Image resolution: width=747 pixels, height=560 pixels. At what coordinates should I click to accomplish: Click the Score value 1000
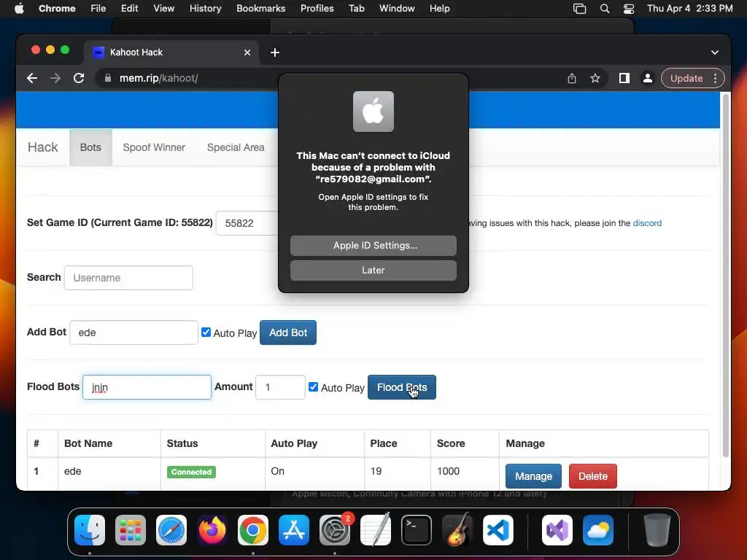(448, 471)
